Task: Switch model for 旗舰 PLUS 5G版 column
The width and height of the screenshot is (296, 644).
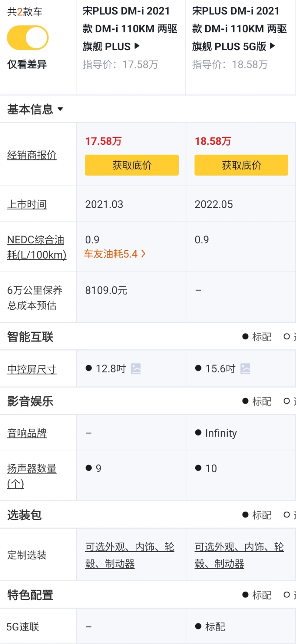Action: pos(272,46)
